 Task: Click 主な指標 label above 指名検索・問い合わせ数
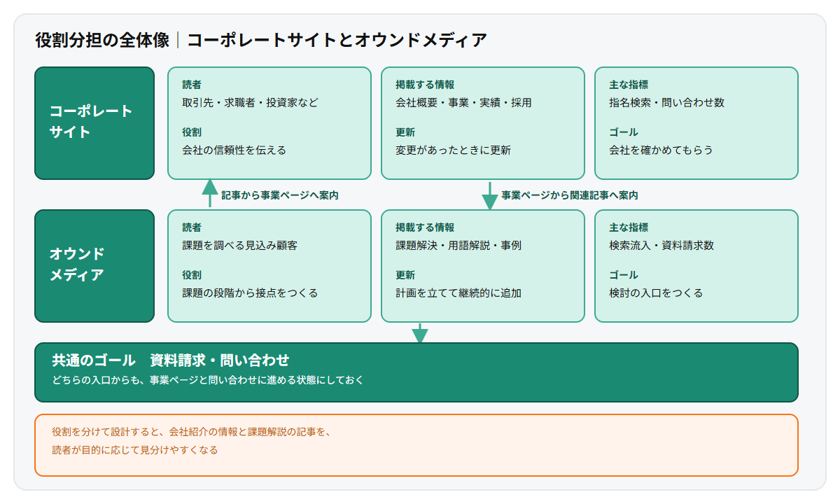pyautogui.click(x=629, y=84)
